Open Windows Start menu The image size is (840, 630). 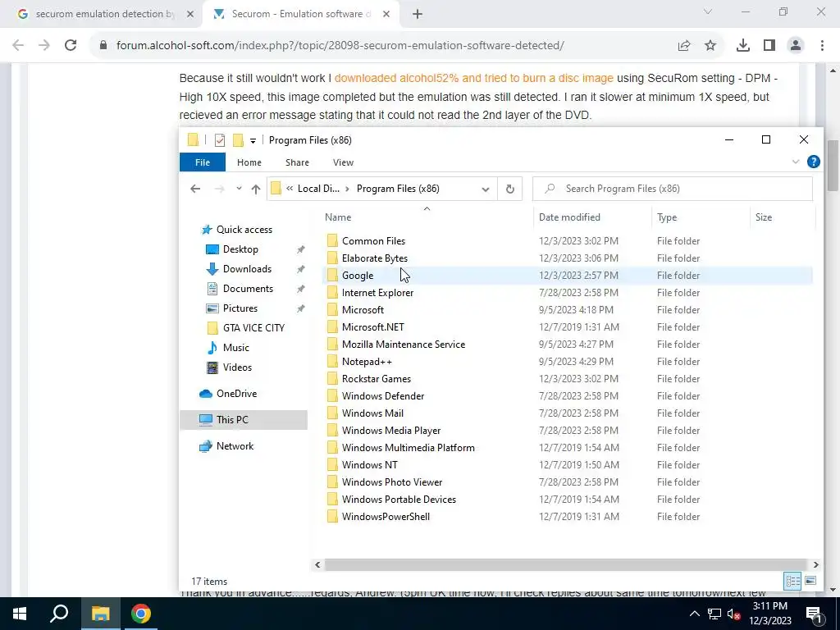tap(20, 614)
